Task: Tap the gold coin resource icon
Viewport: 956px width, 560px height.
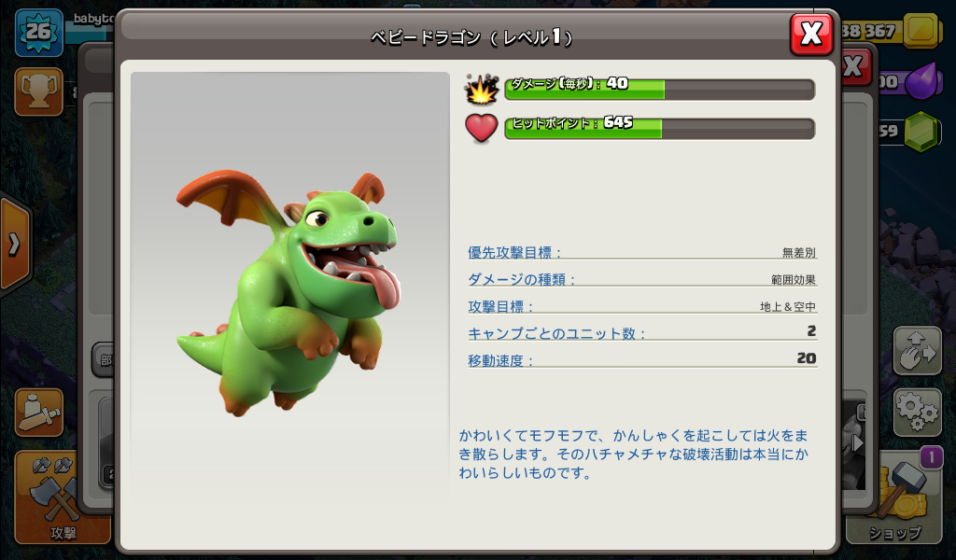Action: 921,30
